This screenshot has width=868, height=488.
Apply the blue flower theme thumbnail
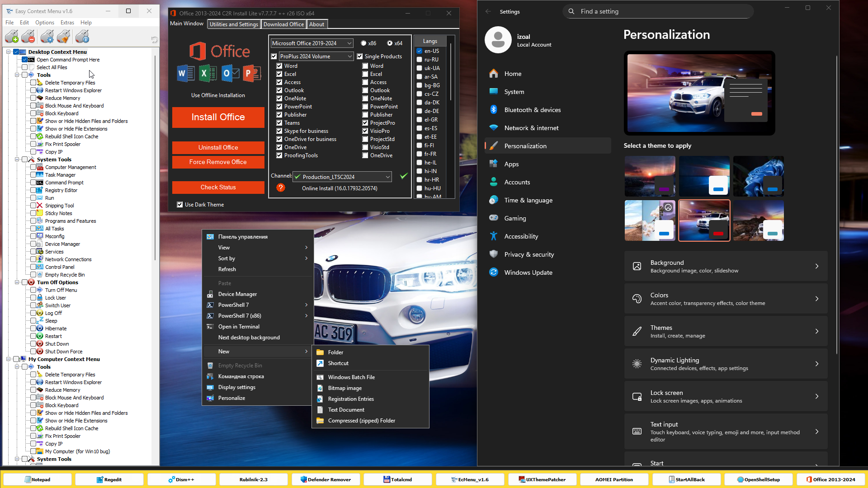pyautogui.click(x=758, y=176)
